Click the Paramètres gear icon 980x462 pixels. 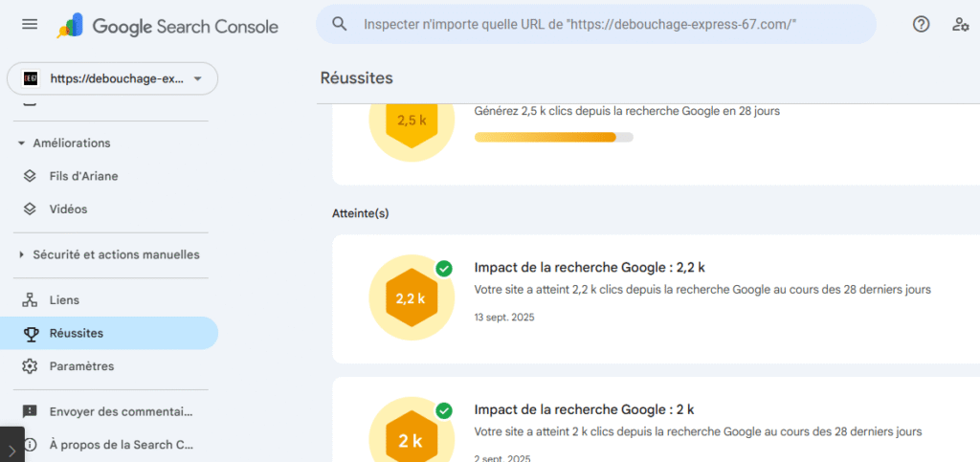click(x=30, y=366)
